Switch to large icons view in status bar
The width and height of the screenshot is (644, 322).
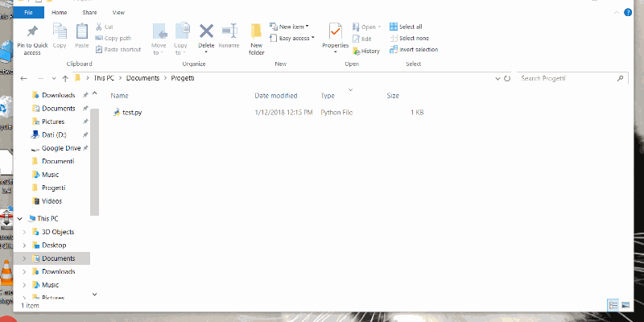(625, 305)
